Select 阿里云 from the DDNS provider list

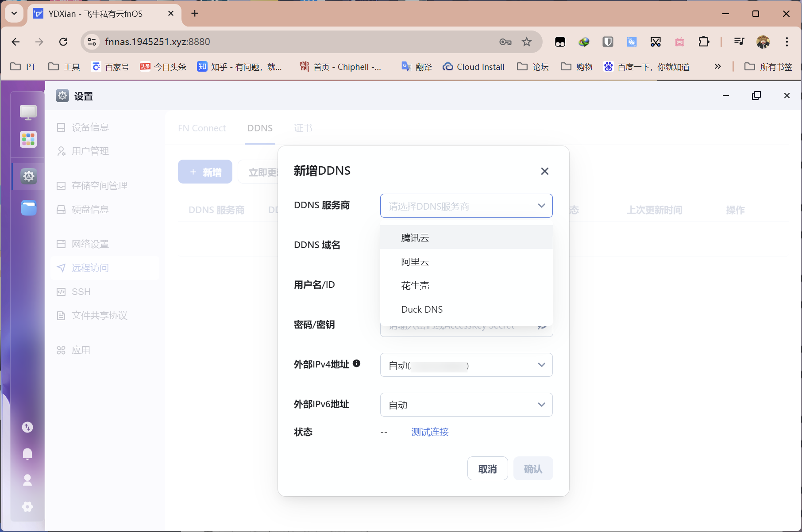click(x=466, y=261)
